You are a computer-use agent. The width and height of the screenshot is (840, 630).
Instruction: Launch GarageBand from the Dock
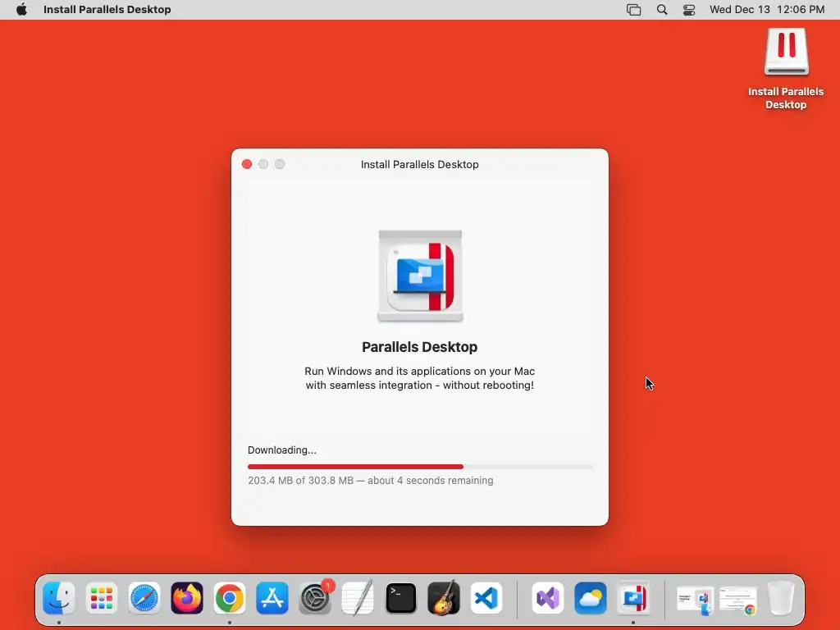[x=444, y=598]
